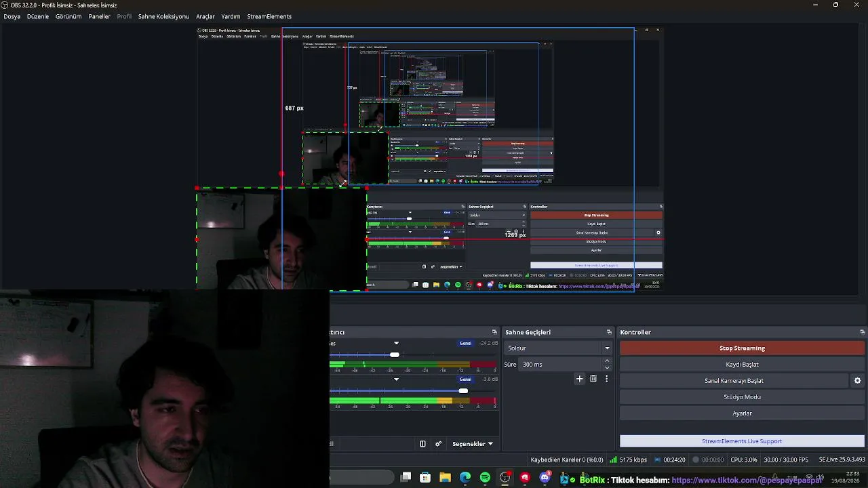Image resolution: width=868 pixels, height=488 pixels.
Task: Open the Görünüm menu
Action: [x=68, y=16]
